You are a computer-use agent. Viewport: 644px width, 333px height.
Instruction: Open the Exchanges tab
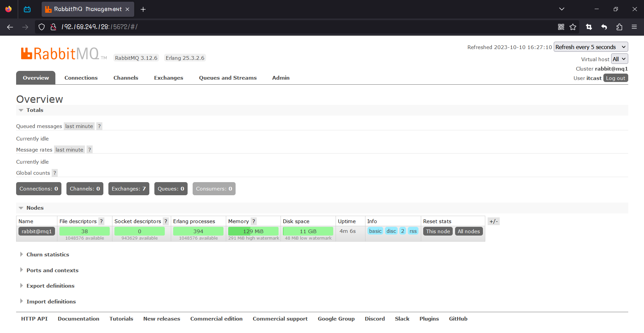tap(168, 78)
